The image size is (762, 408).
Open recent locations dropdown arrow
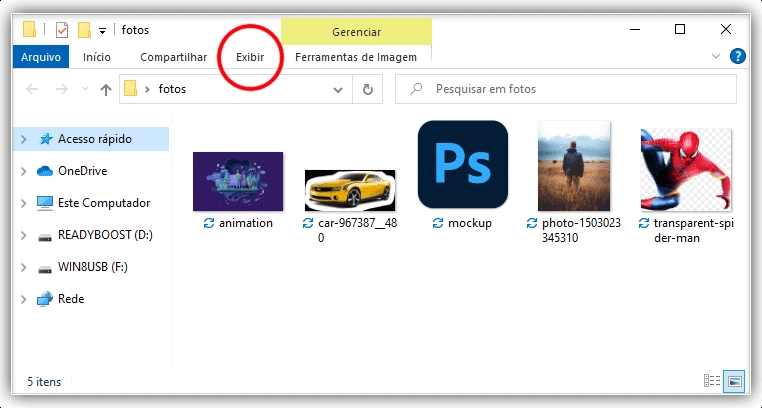tap(85, 89)
